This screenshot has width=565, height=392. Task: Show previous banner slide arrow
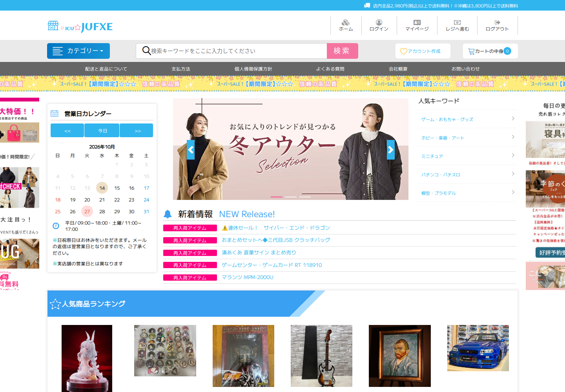191,150
